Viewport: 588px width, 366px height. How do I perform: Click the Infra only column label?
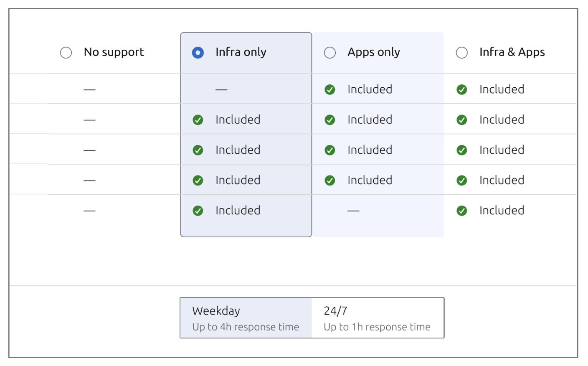click(241, 52)
